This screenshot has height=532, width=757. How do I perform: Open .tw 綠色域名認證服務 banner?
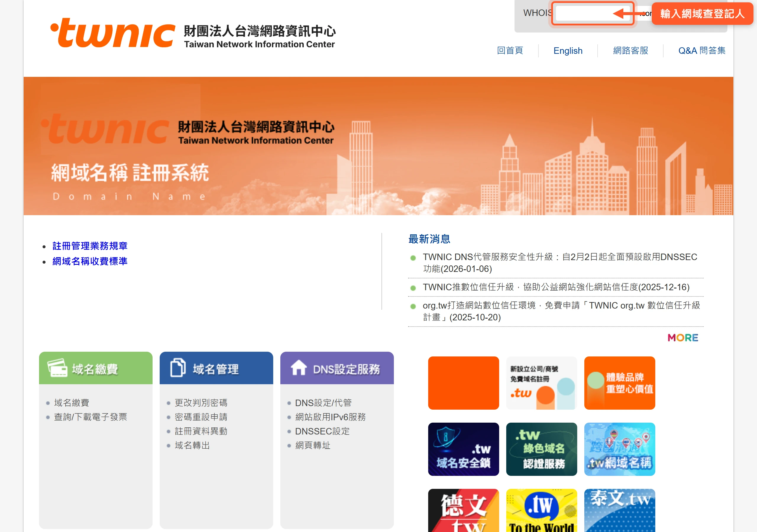coord(541,449)
